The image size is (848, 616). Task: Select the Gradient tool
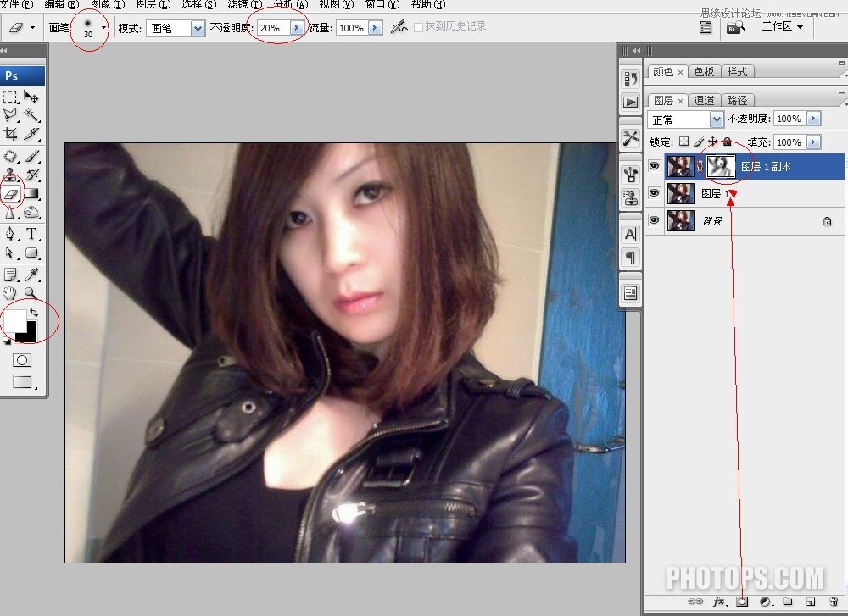tap(31, 193)
